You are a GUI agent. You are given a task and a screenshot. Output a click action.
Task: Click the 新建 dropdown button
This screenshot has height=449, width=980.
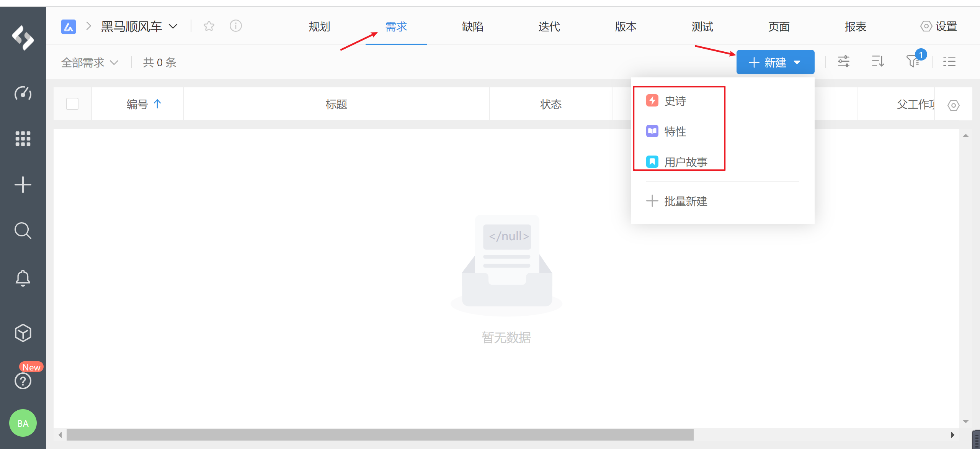click(x=775, y=62)
